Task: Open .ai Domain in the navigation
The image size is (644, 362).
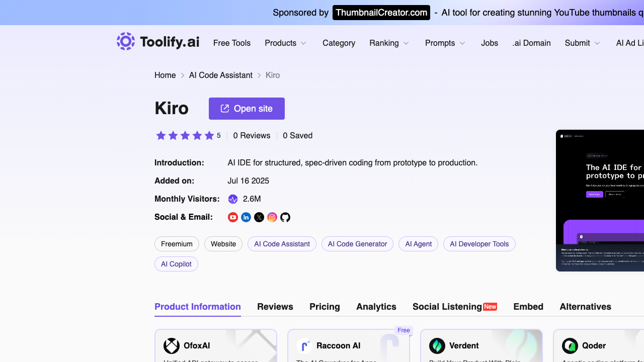Action: pos(531,43)
